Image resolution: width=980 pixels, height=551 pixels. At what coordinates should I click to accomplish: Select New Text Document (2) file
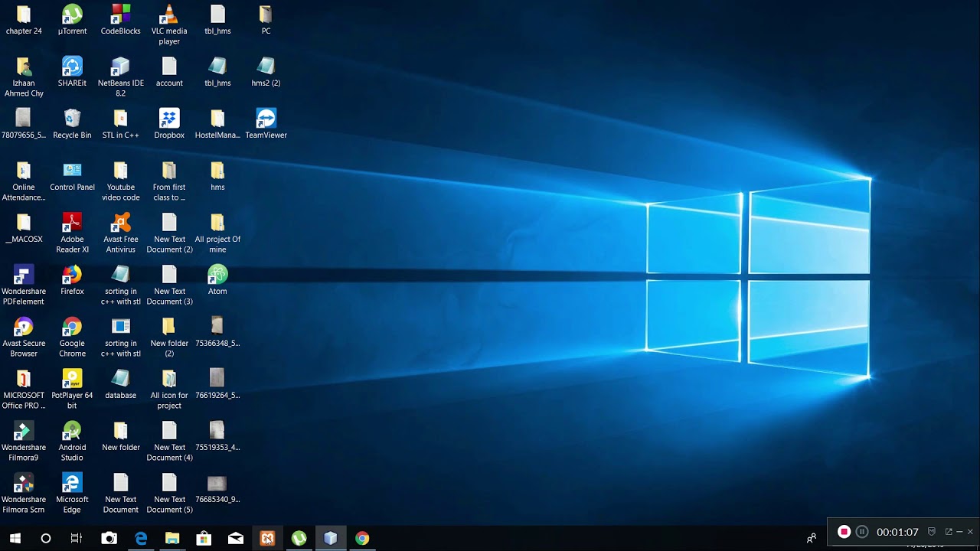(169, 233)
